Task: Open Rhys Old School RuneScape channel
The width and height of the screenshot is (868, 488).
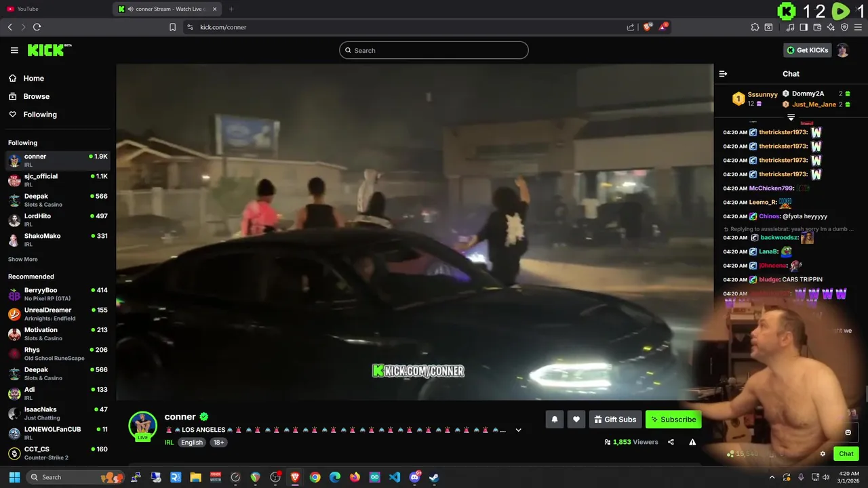Action: 58,354
